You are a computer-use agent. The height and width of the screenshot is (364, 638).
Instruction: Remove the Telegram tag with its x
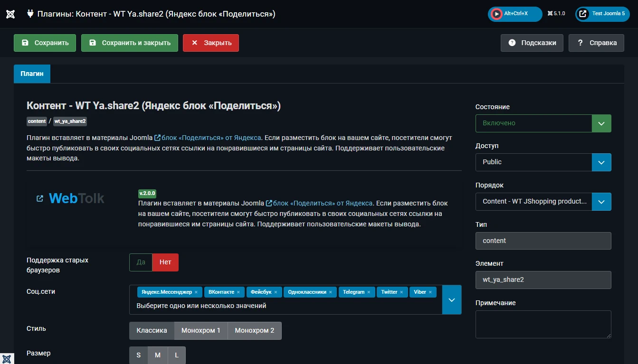point(369,292)
